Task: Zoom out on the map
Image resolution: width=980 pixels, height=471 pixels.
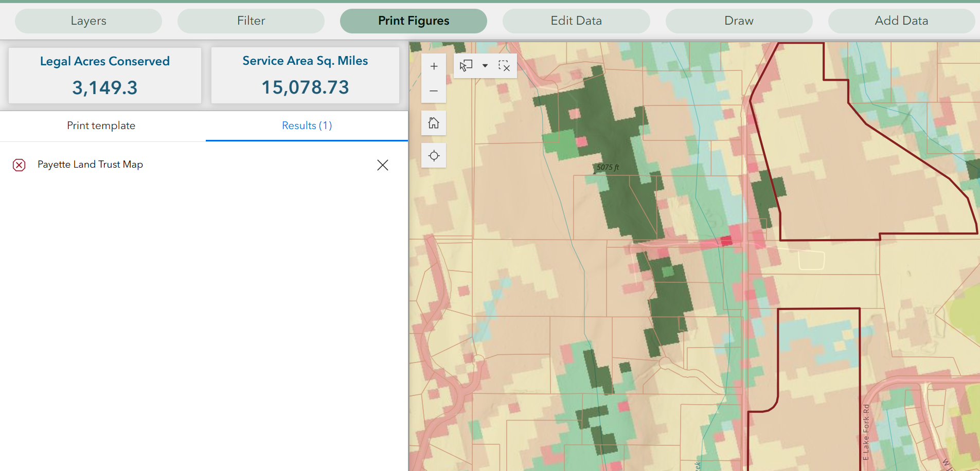Action: [434, 90]
